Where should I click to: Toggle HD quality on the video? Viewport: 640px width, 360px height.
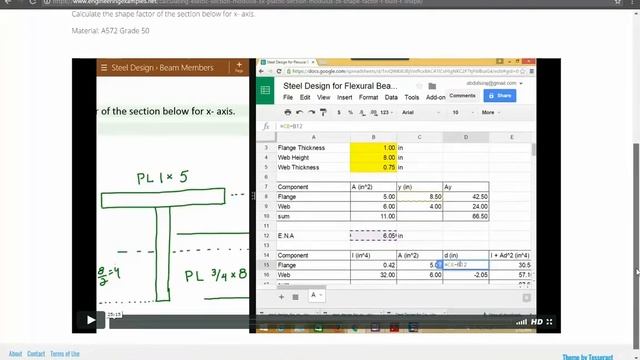point(537,322)
